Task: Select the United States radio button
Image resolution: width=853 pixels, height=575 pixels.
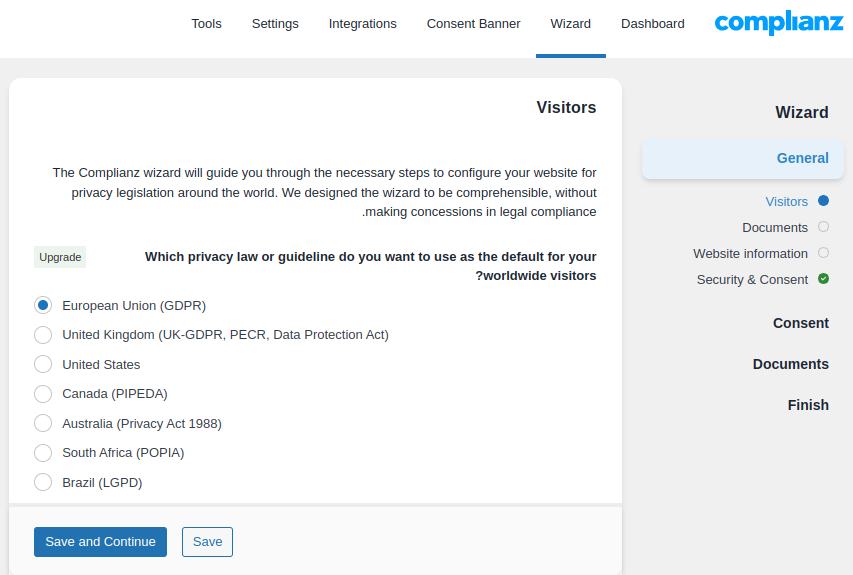Action: tap(43, 364)
